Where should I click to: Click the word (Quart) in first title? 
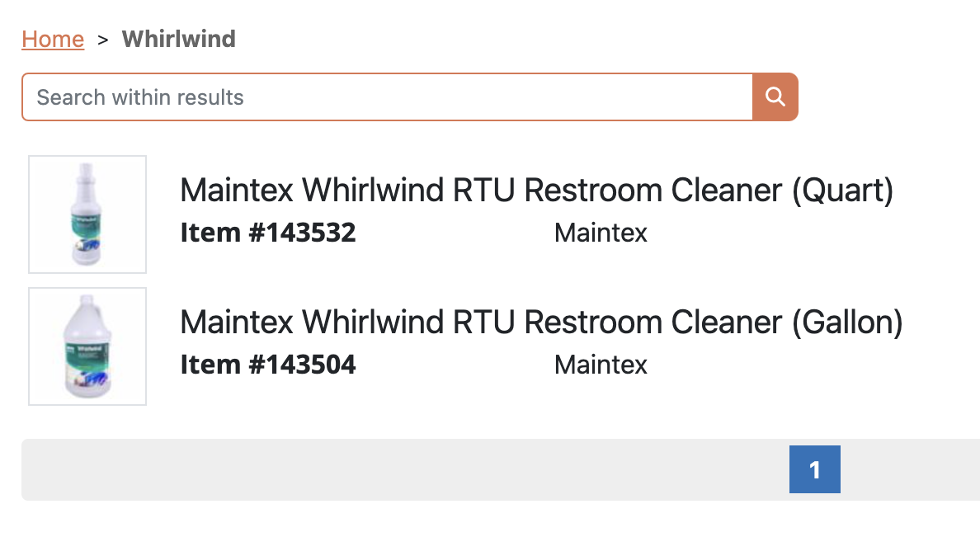(842, 190)
